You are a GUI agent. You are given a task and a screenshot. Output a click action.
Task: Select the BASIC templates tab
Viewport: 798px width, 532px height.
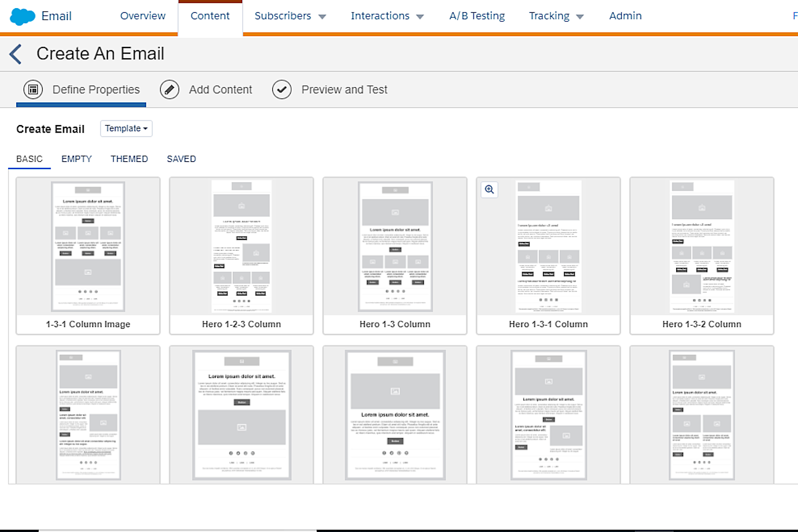29,158
